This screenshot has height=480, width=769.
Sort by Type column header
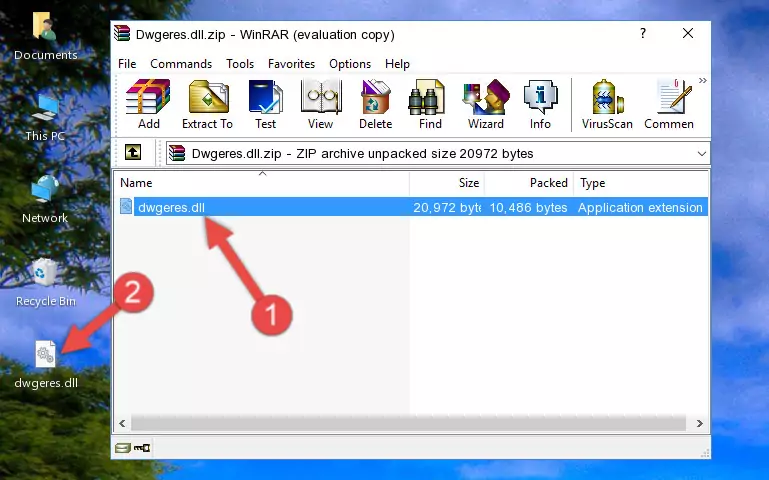(641, 183)
